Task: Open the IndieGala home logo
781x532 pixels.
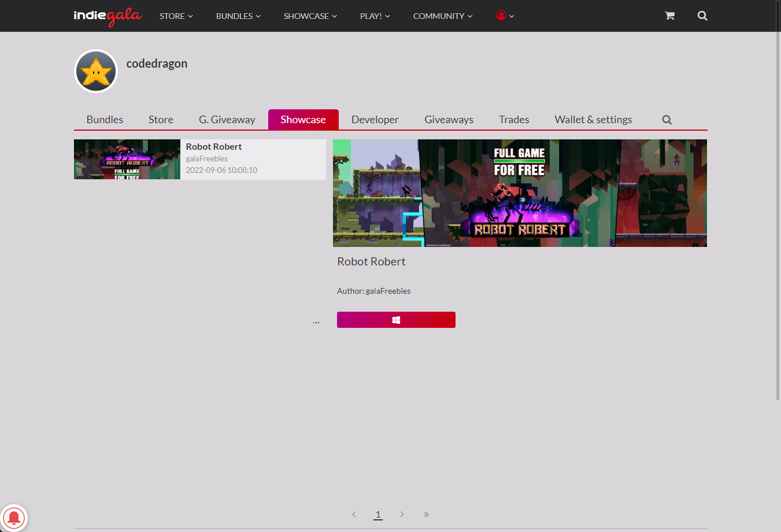Action: pos(108,16)
